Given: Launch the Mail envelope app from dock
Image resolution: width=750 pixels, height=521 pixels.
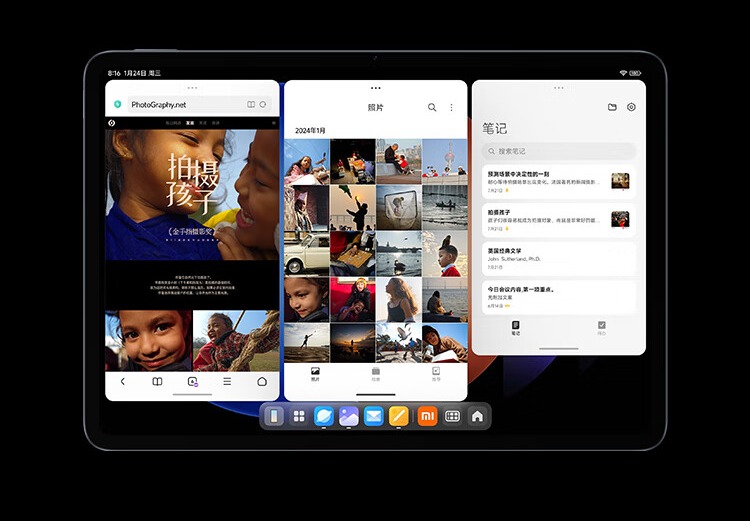Looking at the screenshot, I should 374,416.
